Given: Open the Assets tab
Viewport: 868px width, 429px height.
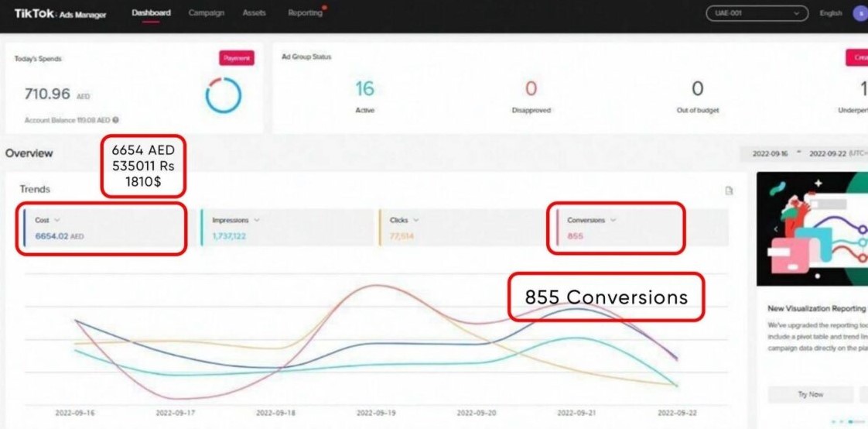Looking at the screenshot, I should (x=254, y=13).
